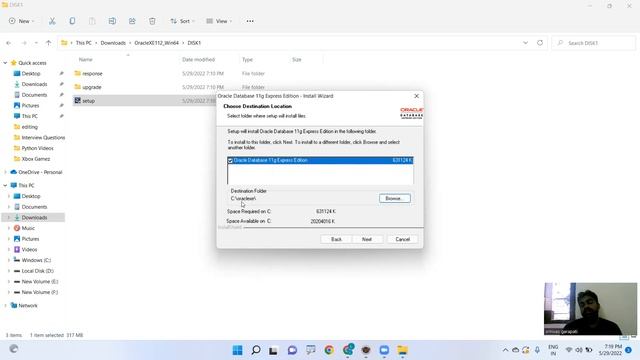Screen dimensions: 640x360
Task: Select Videos under This PC
Action: click(29, 249)
